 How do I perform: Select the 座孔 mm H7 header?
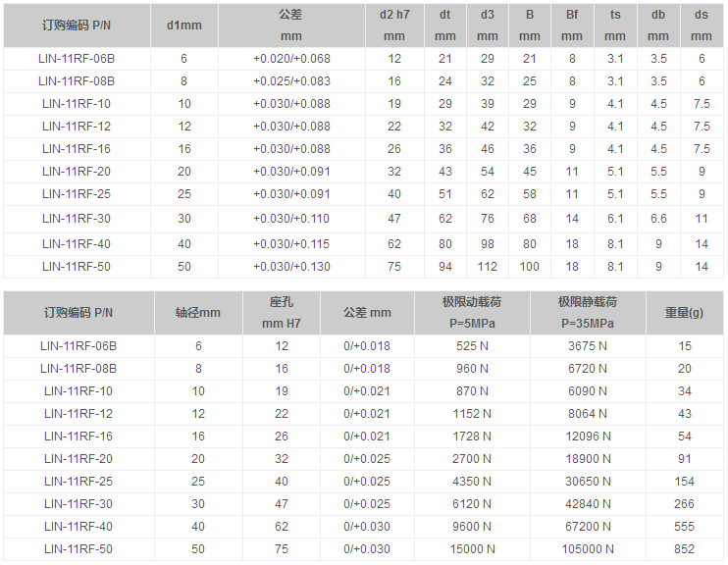click(x=282, y=313)
